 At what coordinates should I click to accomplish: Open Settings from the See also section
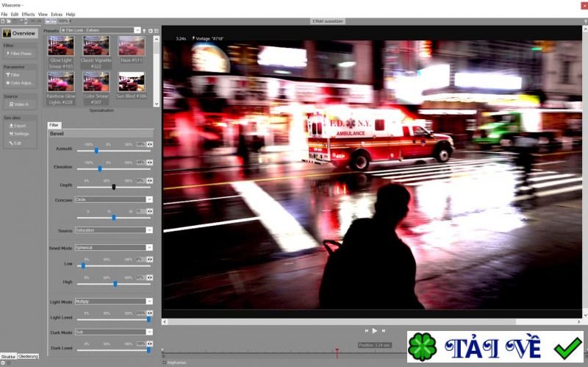coord(21,134)
